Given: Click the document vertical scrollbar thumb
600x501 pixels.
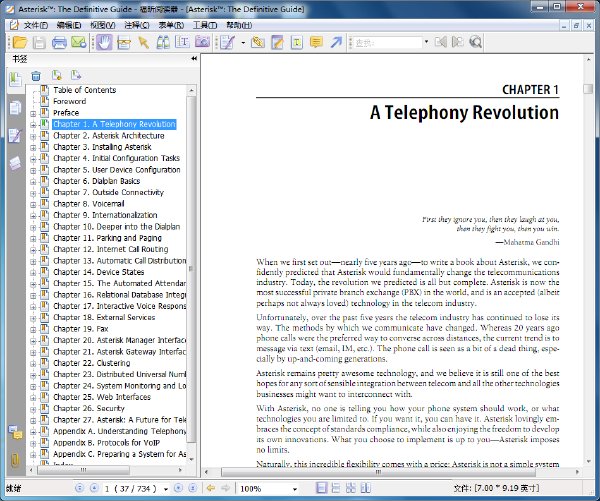Looking at the screenshot, I should (588, 89).
